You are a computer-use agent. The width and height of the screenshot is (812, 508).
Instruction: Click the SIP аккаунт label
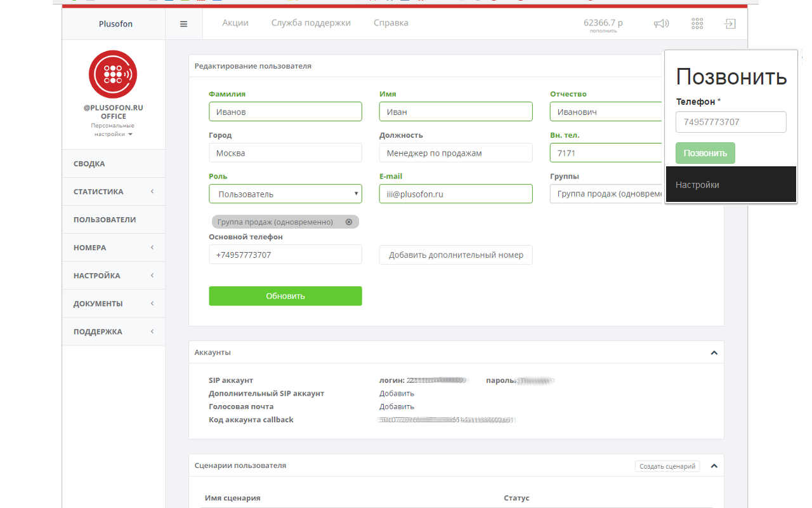pos(231,380)
